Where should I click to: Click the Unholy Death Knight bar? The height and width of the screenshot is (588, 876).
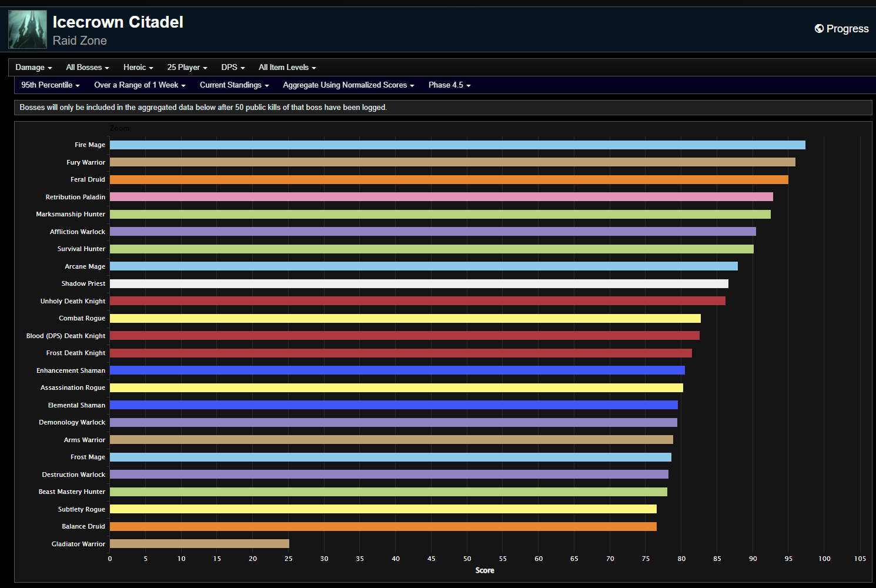(417, 301)
